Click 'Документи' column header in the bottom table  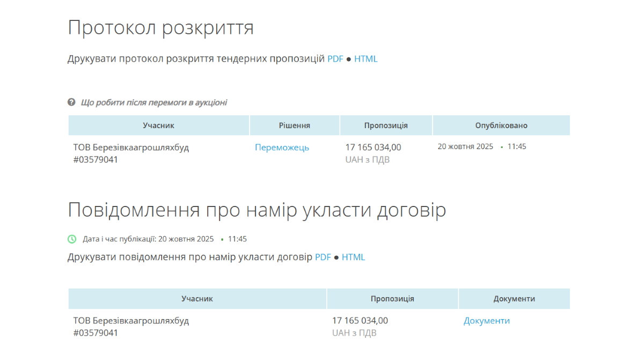514,299
